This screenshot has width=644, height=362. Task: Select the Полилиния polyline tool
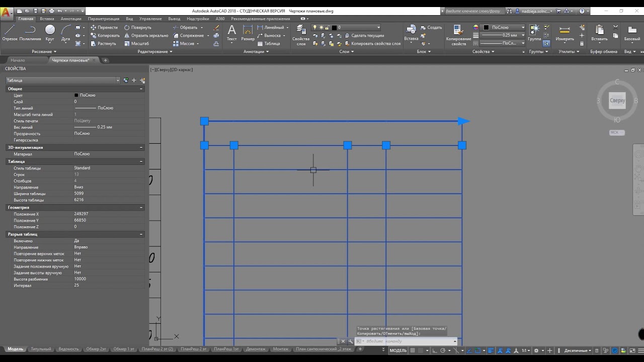point(30,33)
